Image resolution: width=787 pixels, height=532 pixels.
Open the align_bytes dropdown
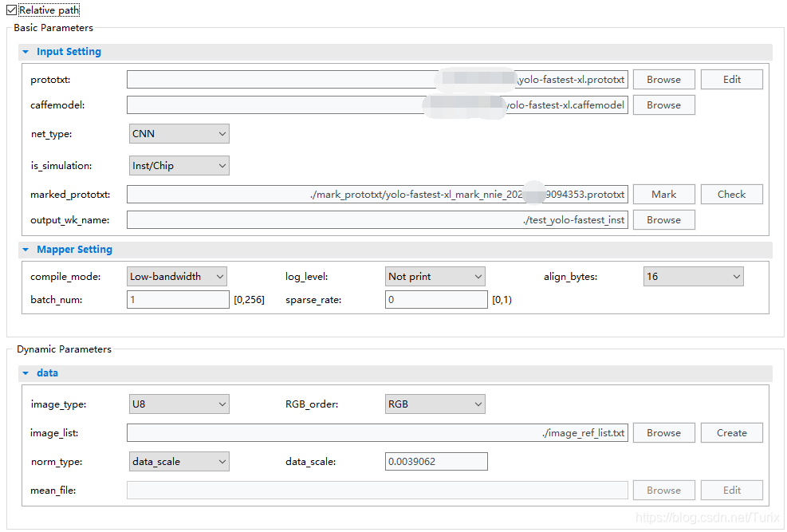click(x=693, y=277)
